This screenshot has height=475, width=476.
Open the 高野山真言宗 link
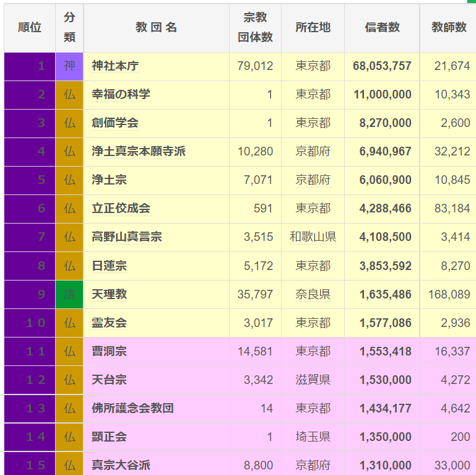click(x=127, y=237)
